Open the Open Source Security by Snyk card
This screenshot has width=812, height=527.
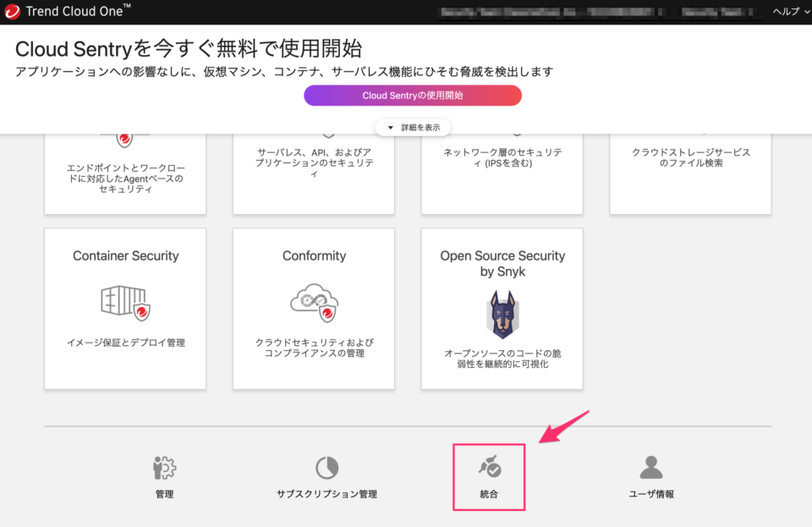point(502,309)
